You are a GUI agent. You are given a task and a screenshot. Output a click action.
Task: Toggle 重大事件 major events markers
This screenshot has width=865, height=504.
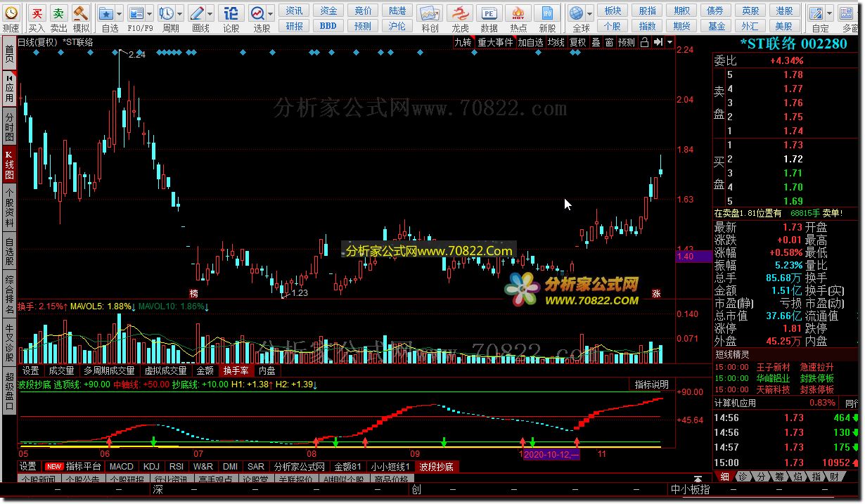pyautogui.click(x=495, y=42)
